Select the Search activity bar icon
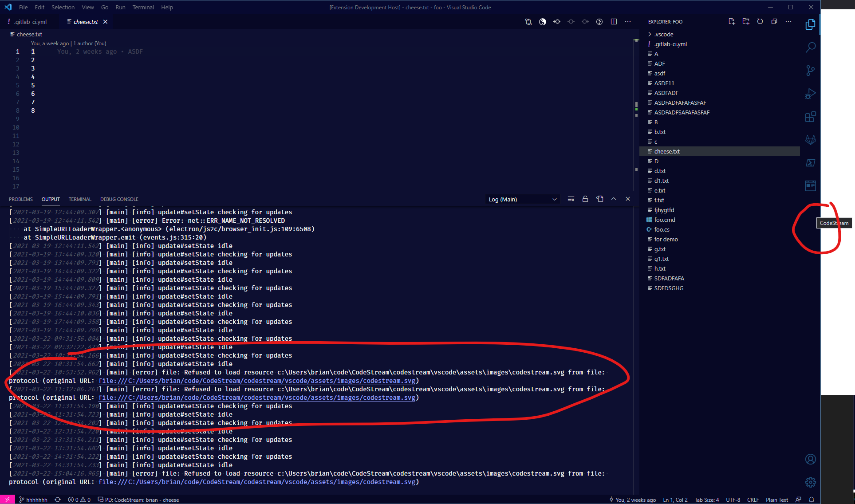855x504 pixels. click(x=811, y=47)
